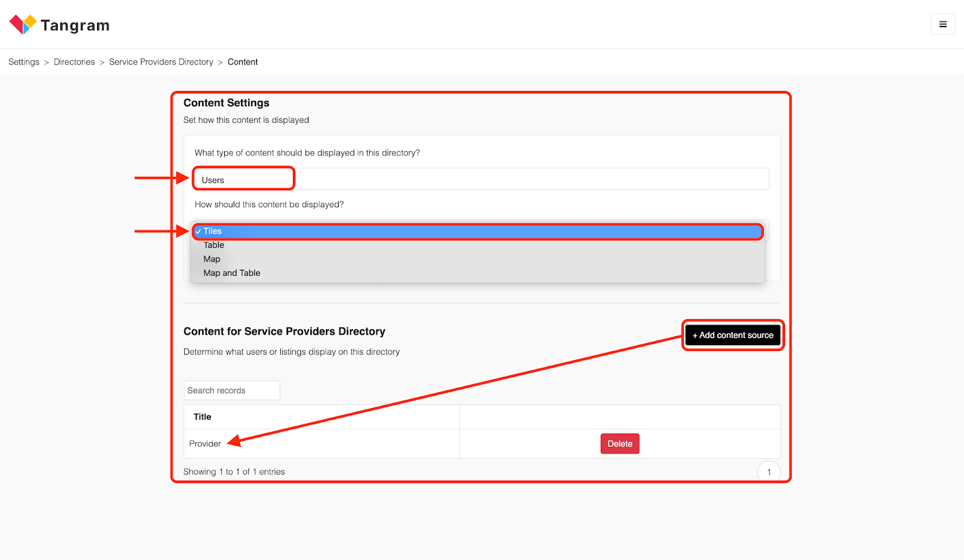Image resolution: width=964 pixels, height=560 pixels.
Task: Click 'Content for Service Providers Directory' heading
Action: (x=284, y=331)
